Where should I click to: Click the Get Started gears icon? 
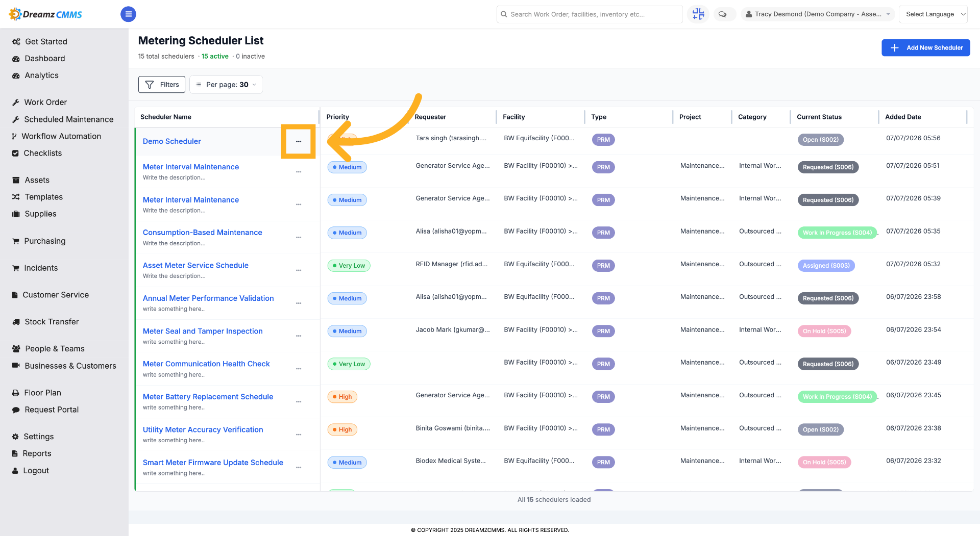[x=16, y=42]
